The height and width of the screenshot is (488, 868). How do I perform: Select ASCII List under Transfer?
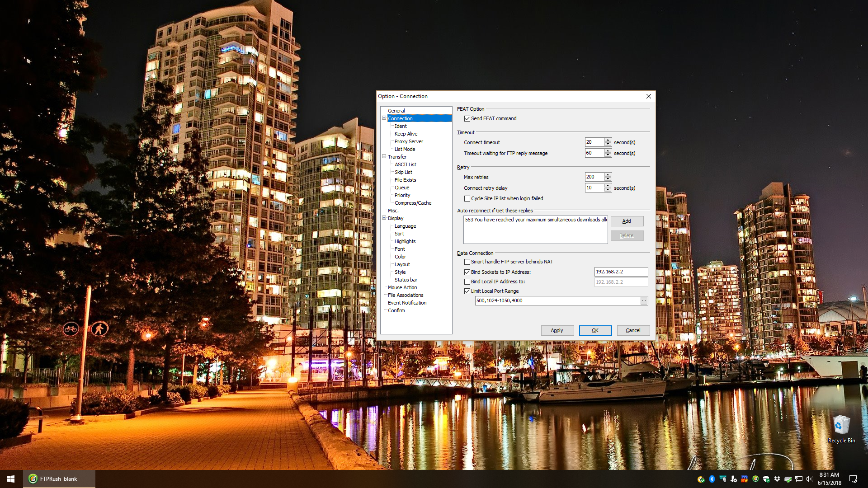pos(406,164)
